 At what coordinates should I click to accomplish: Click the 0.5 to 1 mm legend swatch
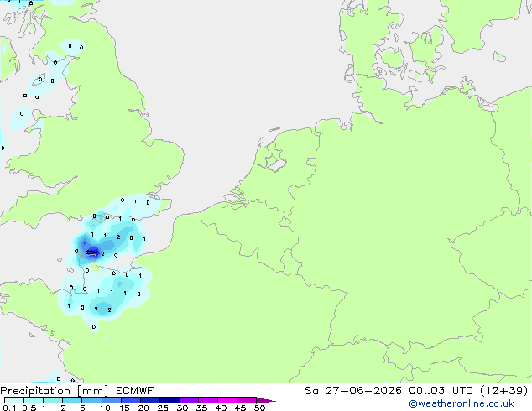[34, 400]
